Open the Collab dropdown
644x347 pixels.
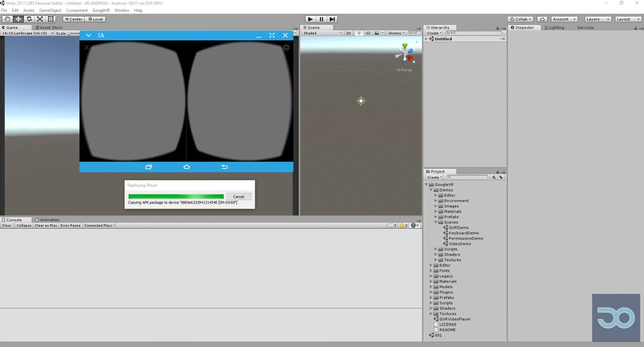521,19
